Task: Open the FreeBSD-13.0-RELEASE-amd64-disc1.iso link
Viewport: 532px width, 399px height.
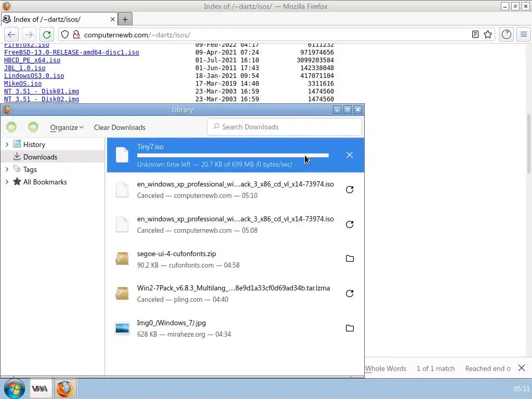Action: 72,52
